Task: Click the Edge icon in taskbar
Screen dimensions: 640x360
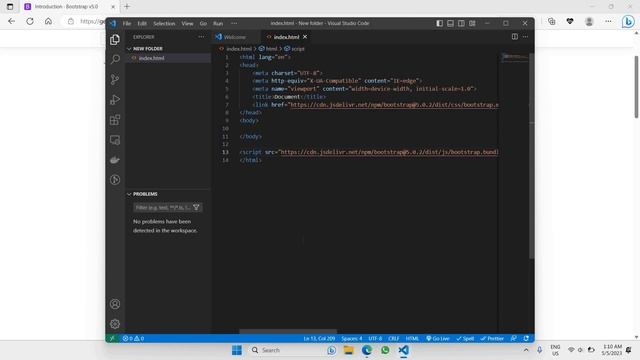Action: coord(367,350)
